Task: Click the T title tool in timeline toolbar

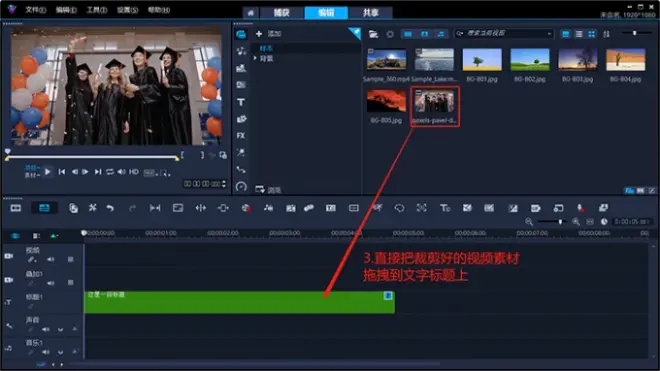Action: click(x=445, y=208)
